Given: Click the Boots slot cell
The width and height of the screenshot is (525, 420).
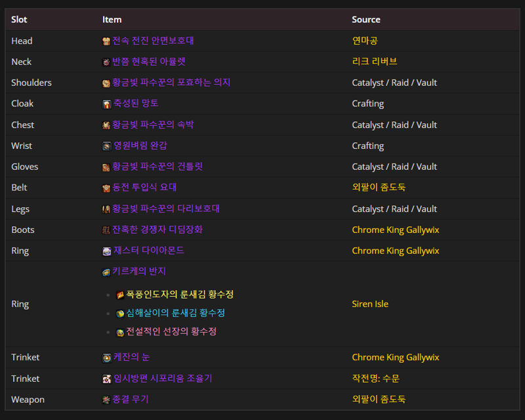Looking at the screenshot, I should 23,230.
